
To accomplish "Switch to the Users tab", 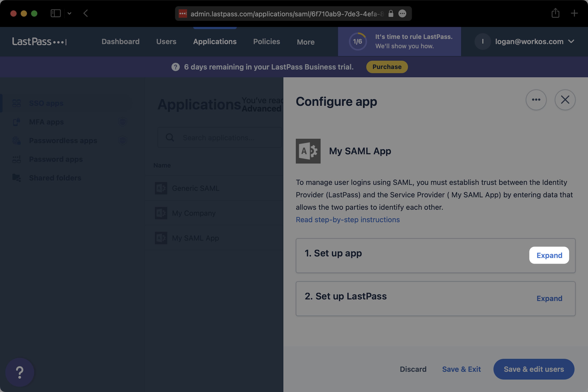I will click(x=166, y=42).
